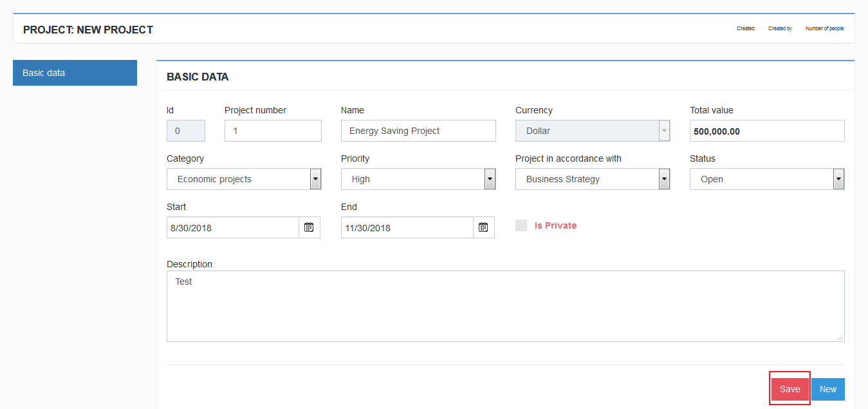Click inside the Description text area
868x409 pixels.
[505, 306]
